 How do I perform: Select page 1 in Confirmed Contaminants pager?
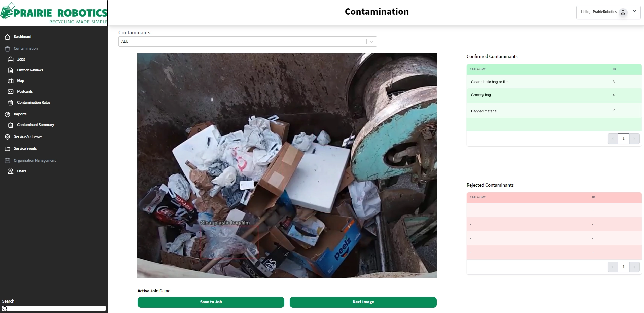623,139
